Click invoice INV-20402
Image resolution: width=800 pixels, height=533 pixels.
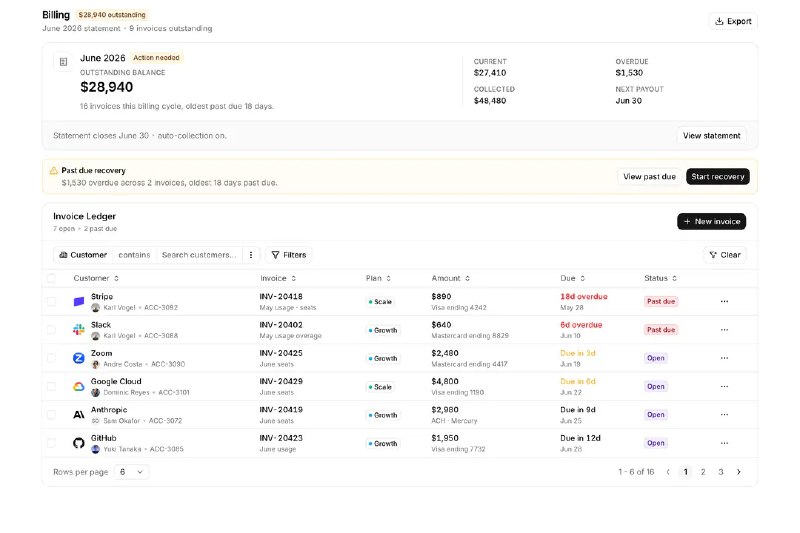pos(281,324)
